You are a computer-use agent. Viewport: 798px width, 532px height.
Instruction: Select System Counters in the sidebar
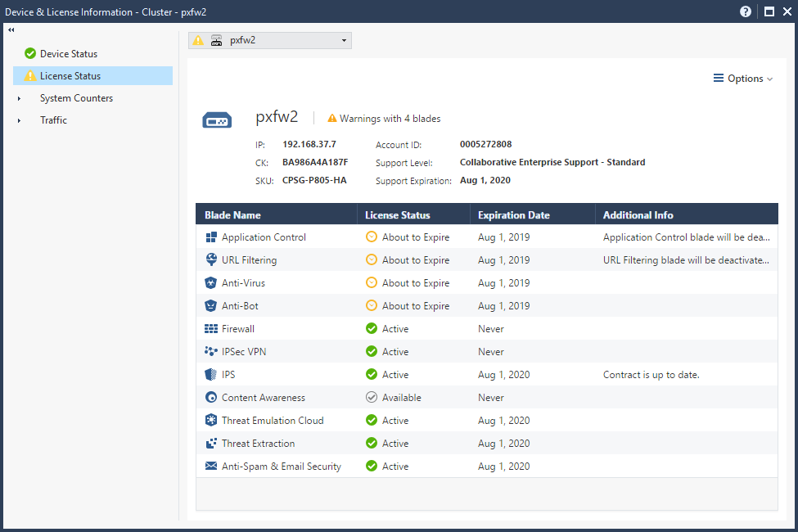[76, 98]
